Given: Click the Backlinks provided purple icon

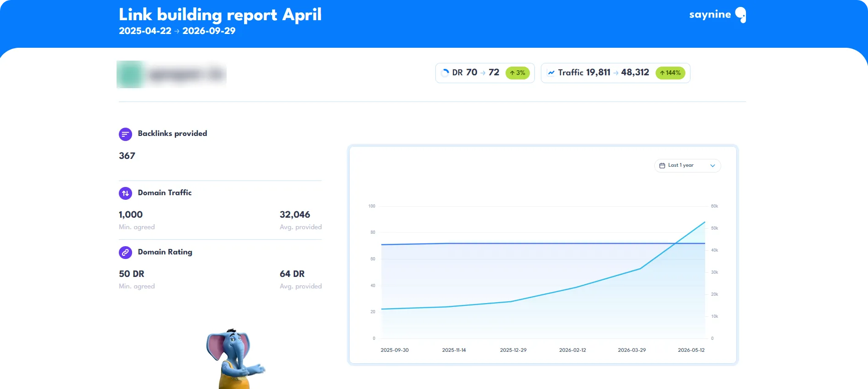Looking at the screenshot, I should click(x=125, y=134).
